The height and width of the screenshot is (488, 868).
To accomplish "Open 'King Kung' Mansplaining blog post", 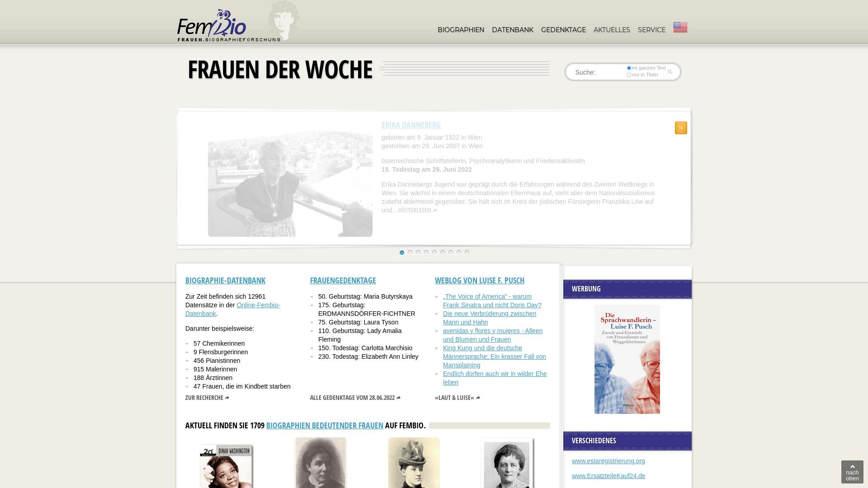I will coord(495,357).
